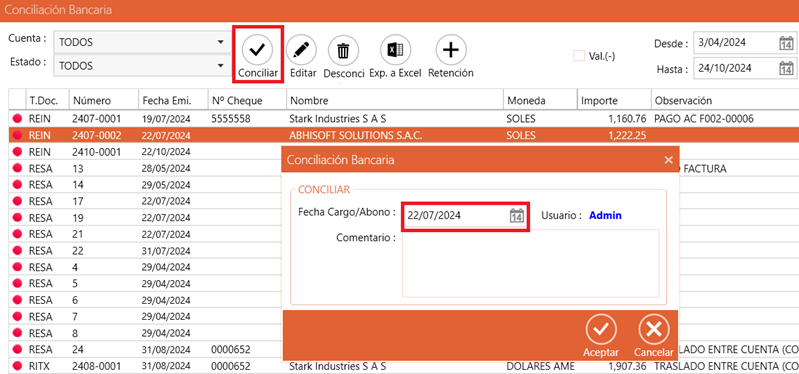Click red status dot of row 2410-0001
This screenshot has height=374, width=799.
17,152
